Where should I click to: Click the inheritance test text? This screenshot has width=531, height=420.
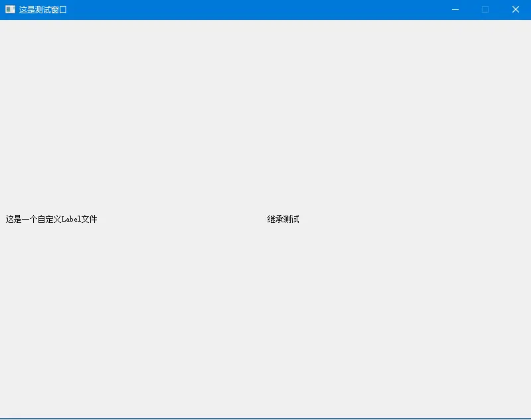282,218
